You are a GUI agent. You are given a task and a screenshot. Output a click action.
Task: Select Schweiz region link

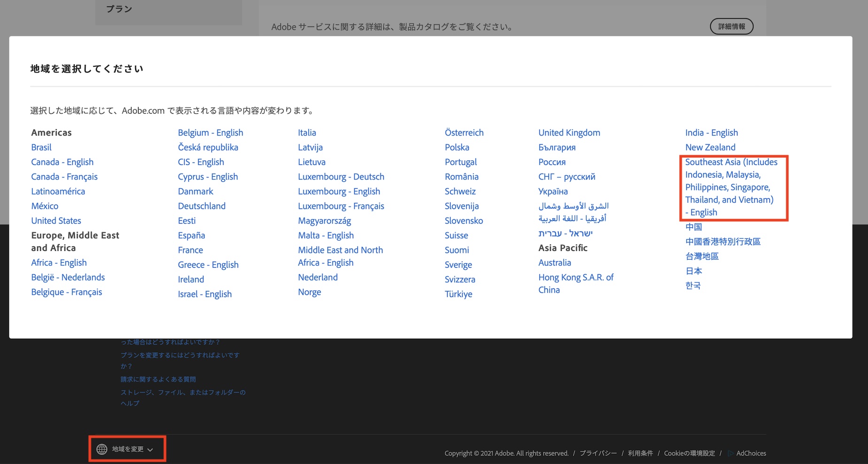460,192
